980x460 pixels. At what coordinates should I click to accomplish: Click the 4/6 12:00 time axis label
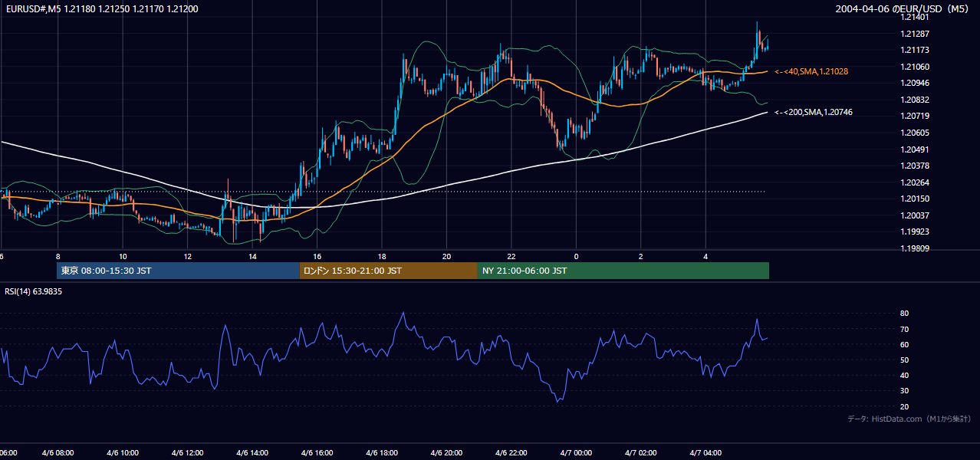click(187, 453)
